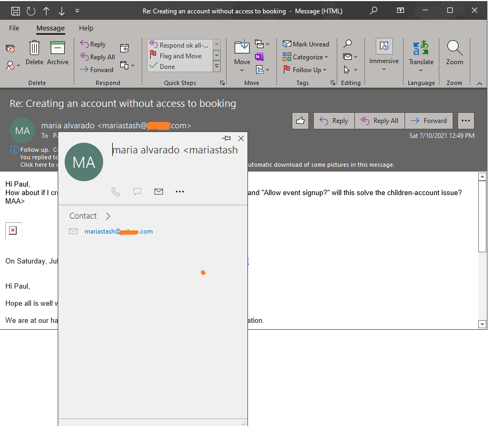
Task: Expand the Quick Steps gallery
Action: [217, 67]
